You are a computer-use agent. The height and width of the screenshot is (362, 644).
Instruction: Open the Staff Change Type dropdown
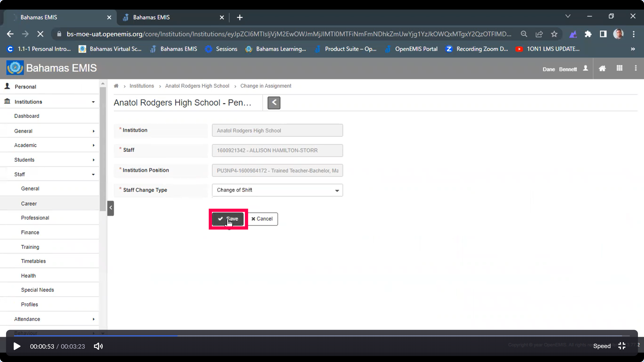coord(278,190)
